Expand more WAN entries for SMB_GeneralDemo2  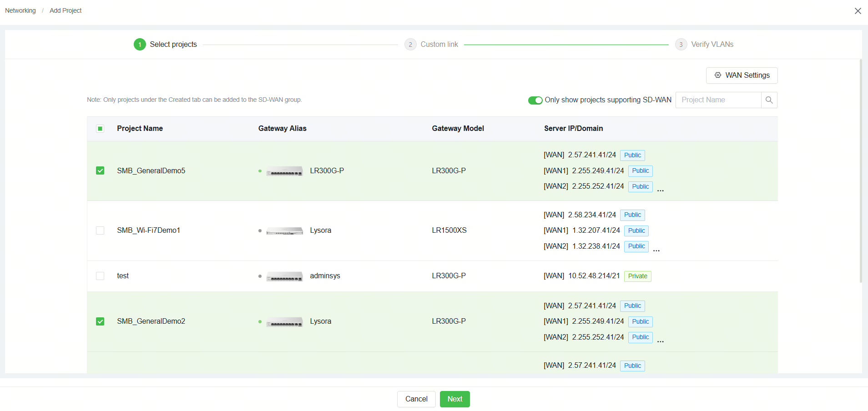click(661, 341)
